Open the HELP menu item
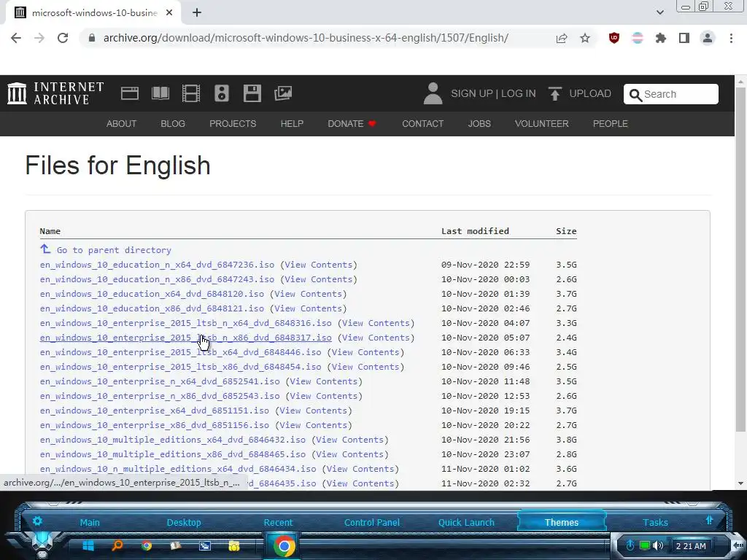The height and width of the screenshot is (560, 747). coord(292,124)
